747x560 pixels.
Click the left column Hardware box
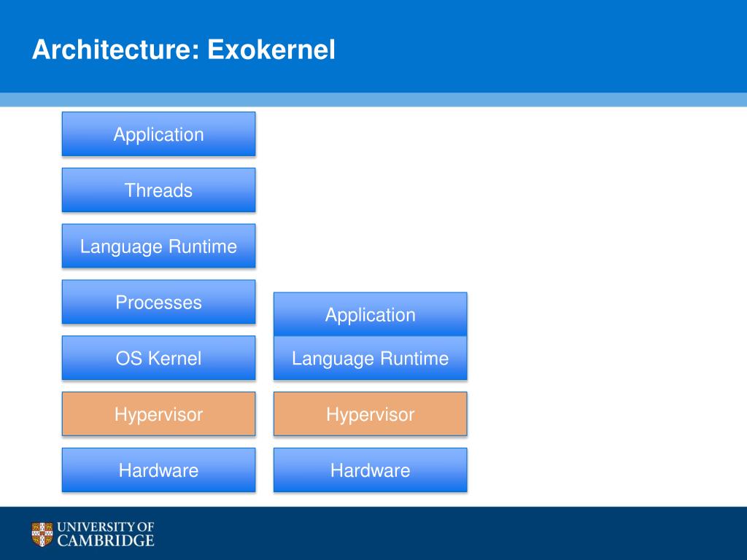(x=158, y=470)
